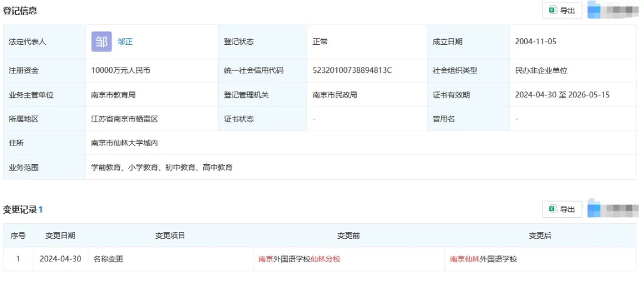Select previous name 南京外国语学校仙林分校

coord(299,259)
